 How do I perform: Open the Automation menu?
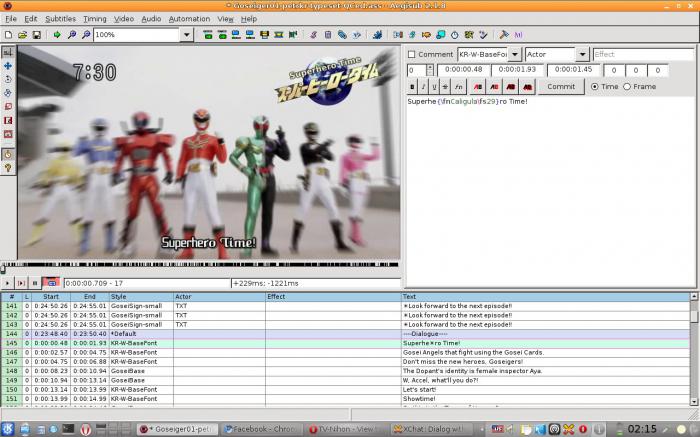(x=189, y=19)
